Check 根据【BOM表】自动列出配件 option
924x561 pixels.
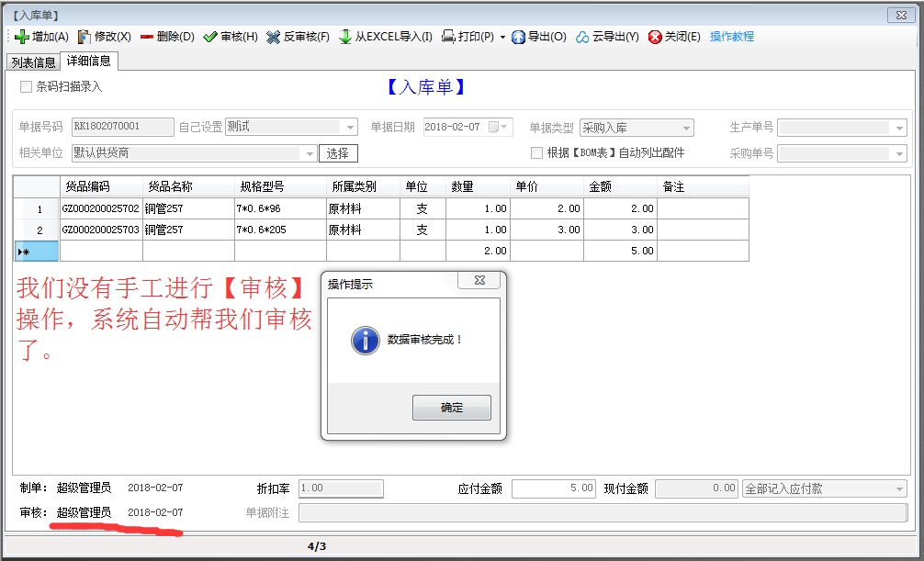click(x=538, y=152)
